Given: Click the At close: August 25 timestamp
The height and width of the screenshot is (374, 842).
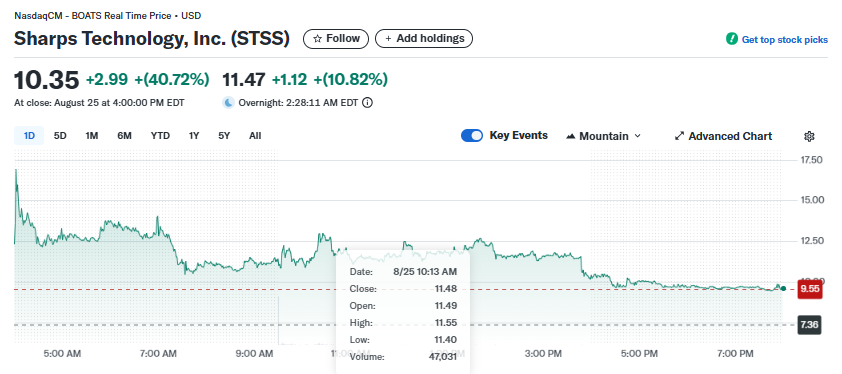Looking at the screenshot, I should pyautogui.click(x=99, y=103).
